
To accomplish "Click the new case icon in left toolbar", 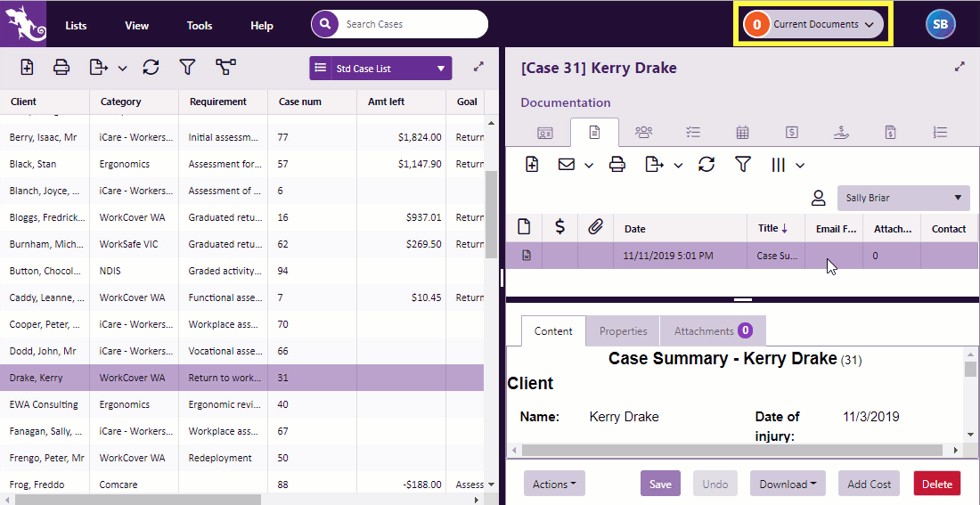I will (x=27, y=68).
